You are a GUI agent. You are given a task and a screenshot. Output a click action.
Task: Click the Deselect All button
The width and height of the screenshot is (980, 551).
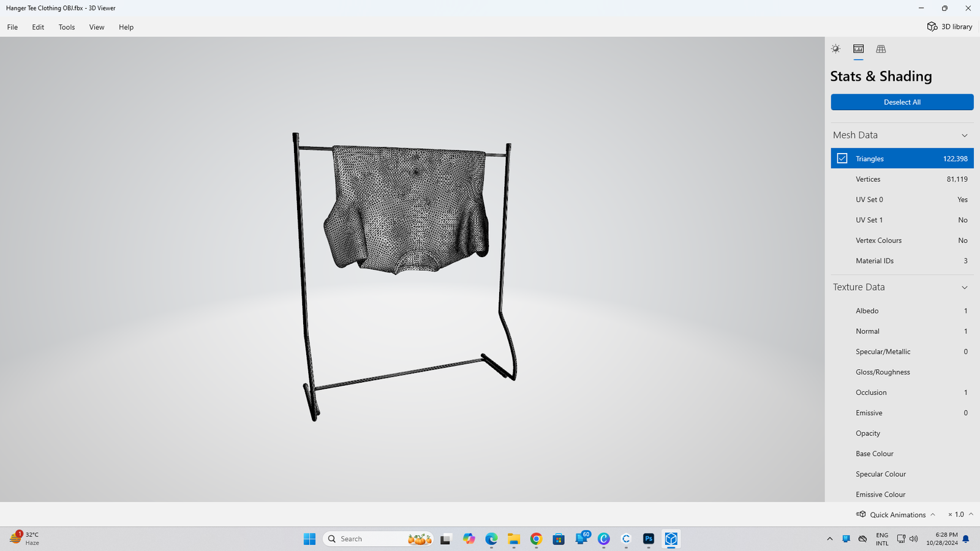coord(902,102)
